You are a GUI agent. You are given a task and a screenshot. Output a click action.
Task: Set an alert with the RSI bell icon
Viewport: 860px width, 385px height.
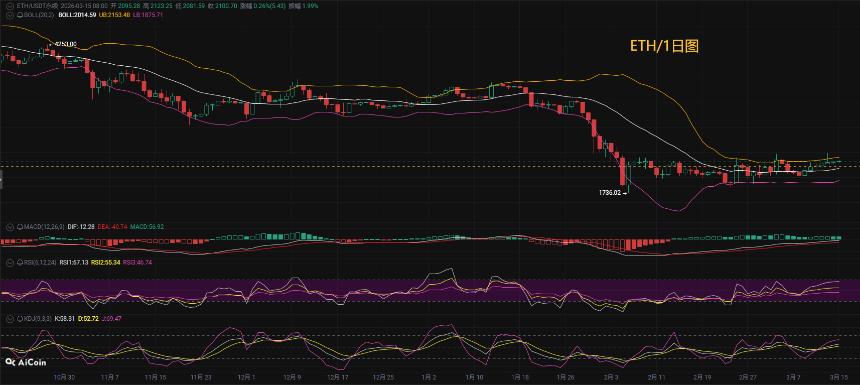click(x=20, y=263)
